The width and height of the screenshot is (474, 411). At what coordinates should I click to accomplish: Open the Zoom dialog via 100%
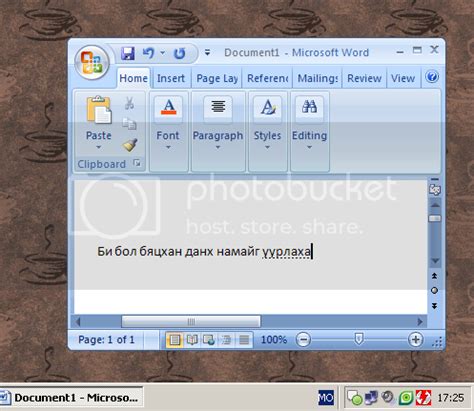tap(274, 340)
